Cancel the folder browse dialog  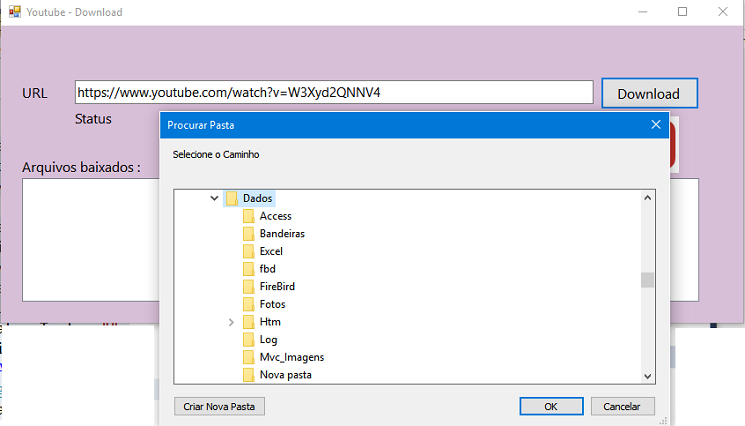click(x=622, y=407)
